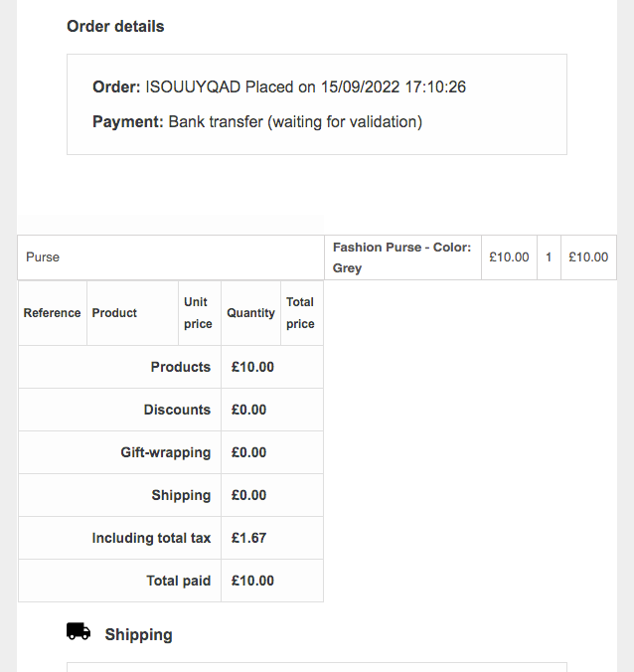Click the Total price column header

point(300,313)
